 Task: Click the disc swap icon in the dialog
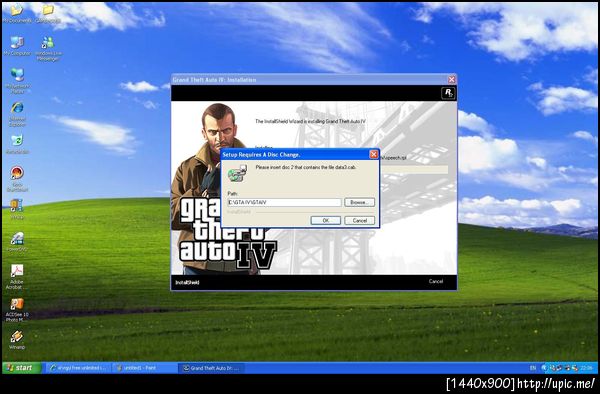[x=238, y=173]
